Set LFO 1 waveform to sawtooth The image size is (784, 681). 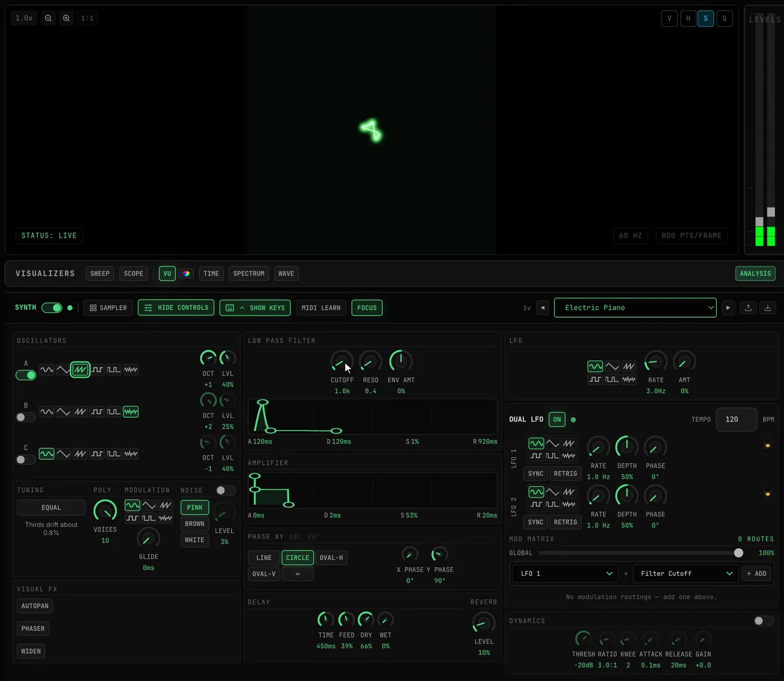point(569,443)
